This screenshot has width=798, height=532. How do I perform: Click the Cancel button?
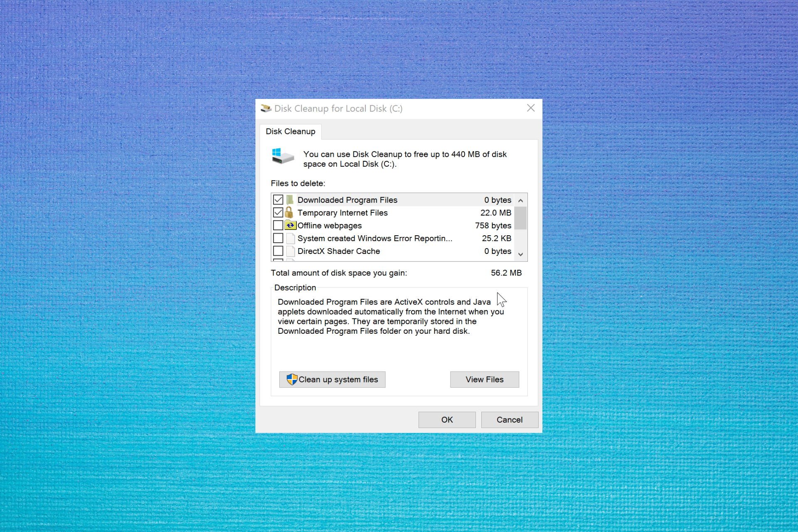(x=510, y=420)
